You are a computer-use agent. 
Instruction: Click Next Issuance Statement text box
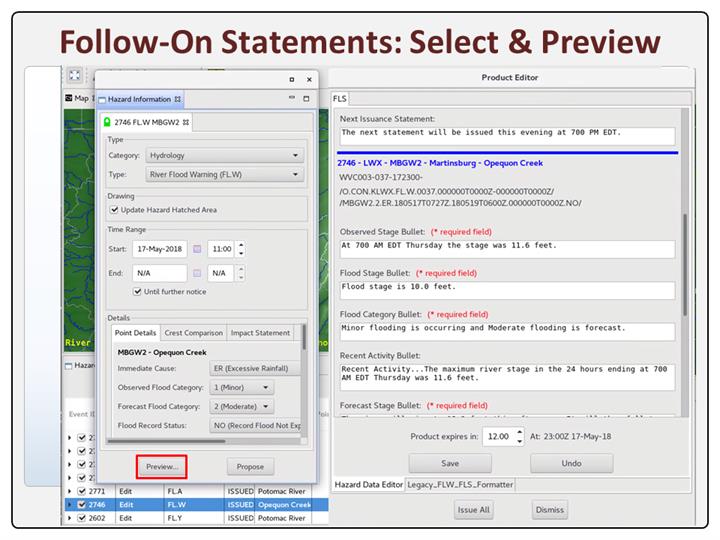click(x=507, y=136)
